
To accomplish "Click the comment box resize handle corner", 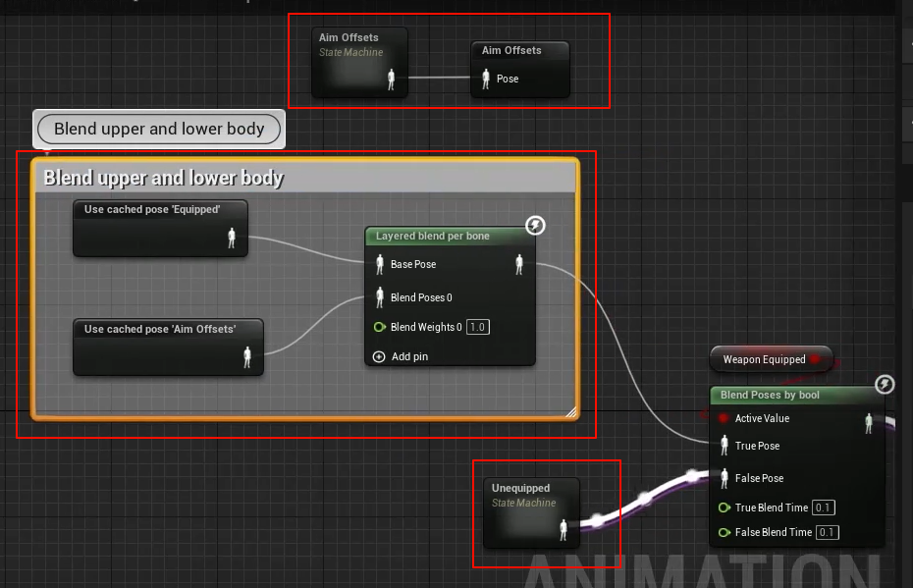I will tap(571, 411).
